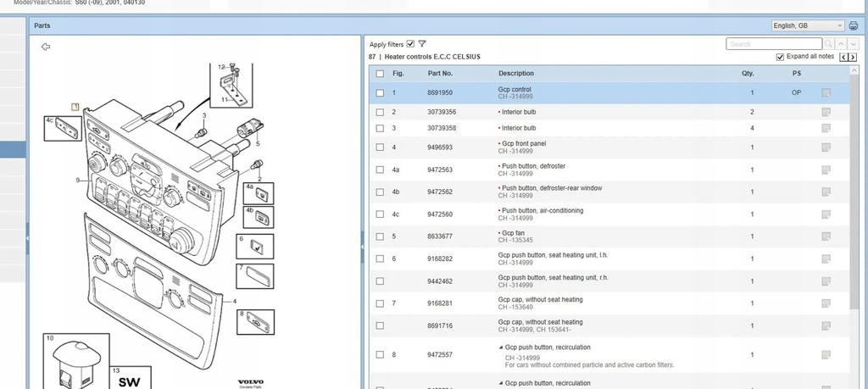Viewport: 868px width, 389px height.
Task: Click the OP value in PS column
Action: click(x=796, y=93)
